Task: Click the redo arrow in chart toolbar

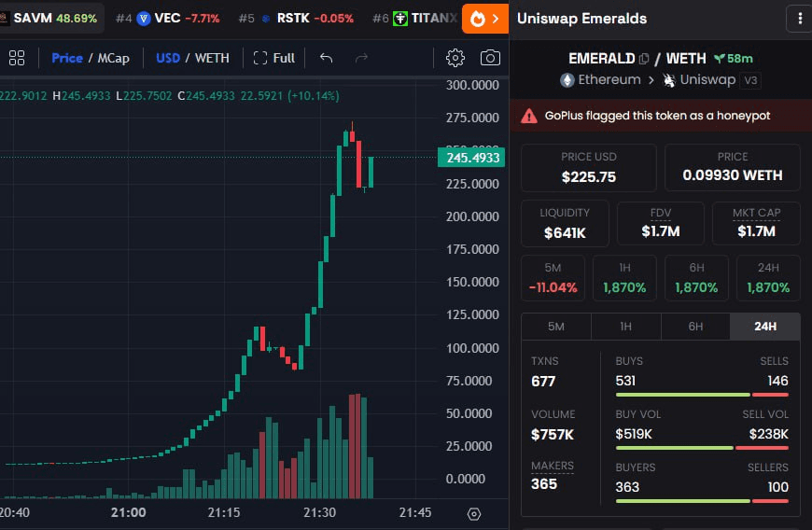Action: tap(361, 58)
